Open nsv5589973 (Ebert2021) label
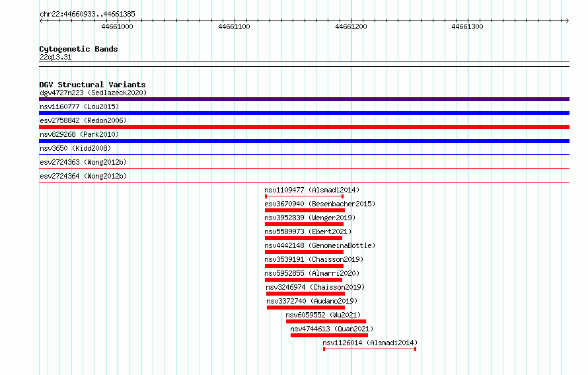 [x=308, y=231]
